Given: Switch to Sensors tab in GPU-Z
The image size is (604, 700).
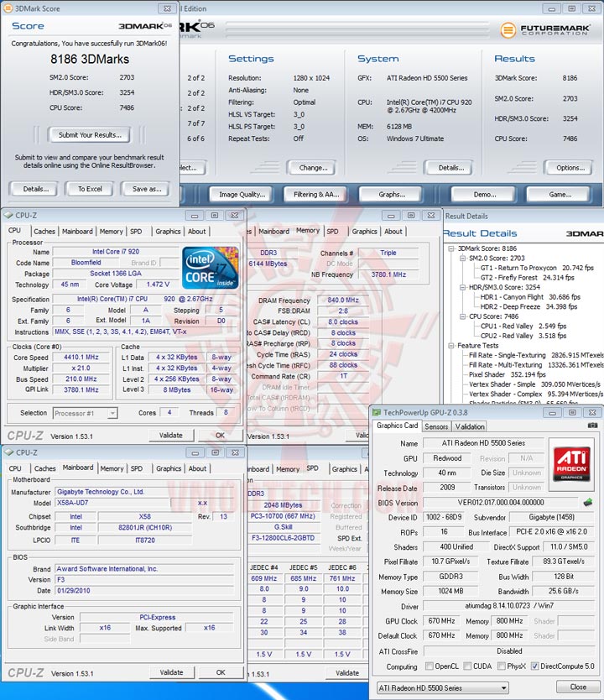Looking at the screenshot, I should 436,426.
